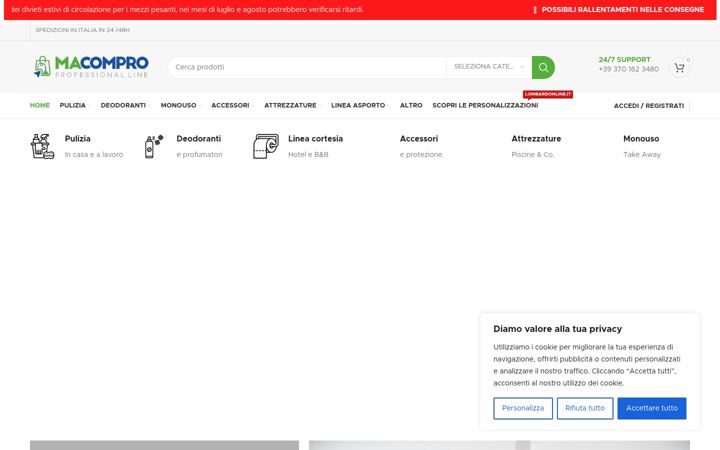720x450 pixels.
Task: Click Accedi / Registrati link
Action: click(649, 106)
